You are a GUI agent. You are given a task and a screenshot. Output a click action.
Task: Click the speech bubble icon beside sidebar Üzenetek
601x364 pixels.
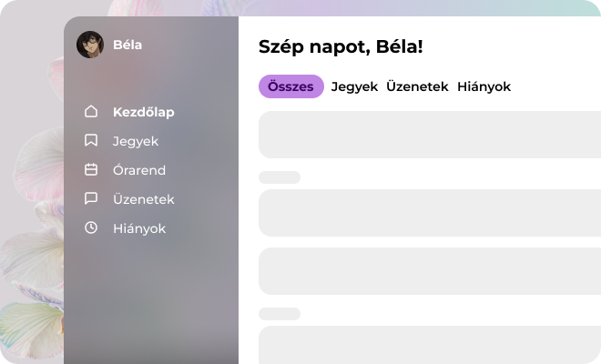[x=90, y=199]
